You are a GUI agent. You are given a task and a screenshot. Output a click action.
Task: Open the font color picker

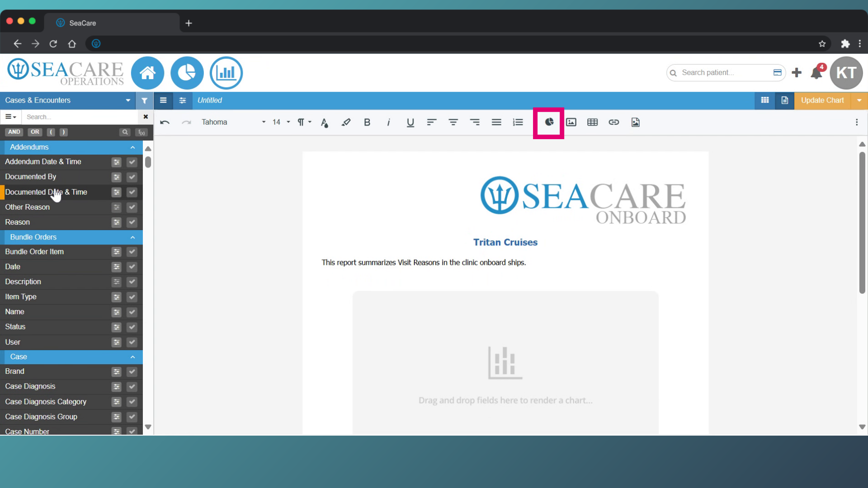[x=324, y=122]
